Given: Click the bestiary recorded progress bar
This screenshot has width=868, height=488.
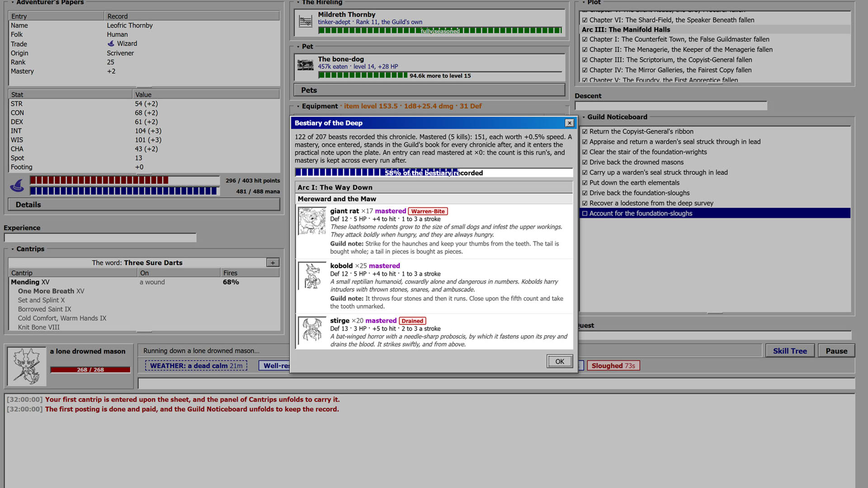Looking at the screenshot, I should (434, 173).
